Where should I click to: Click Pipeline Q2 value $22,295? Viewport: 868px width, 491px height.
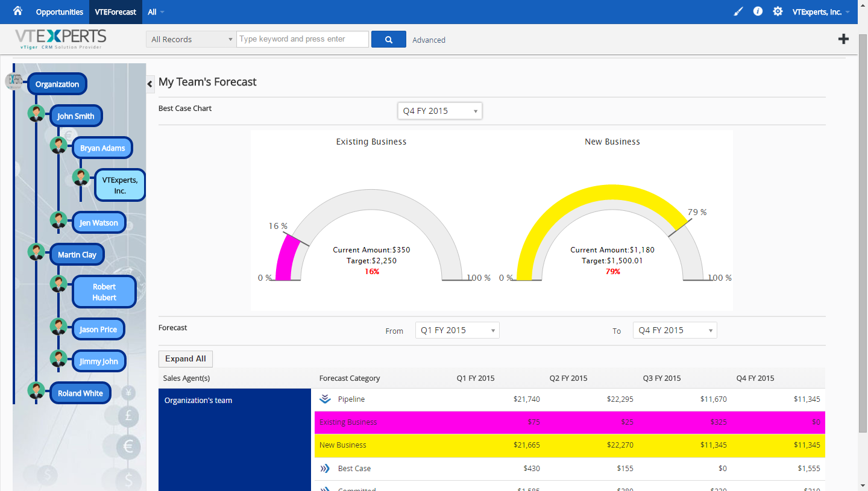tap(620, 399)
